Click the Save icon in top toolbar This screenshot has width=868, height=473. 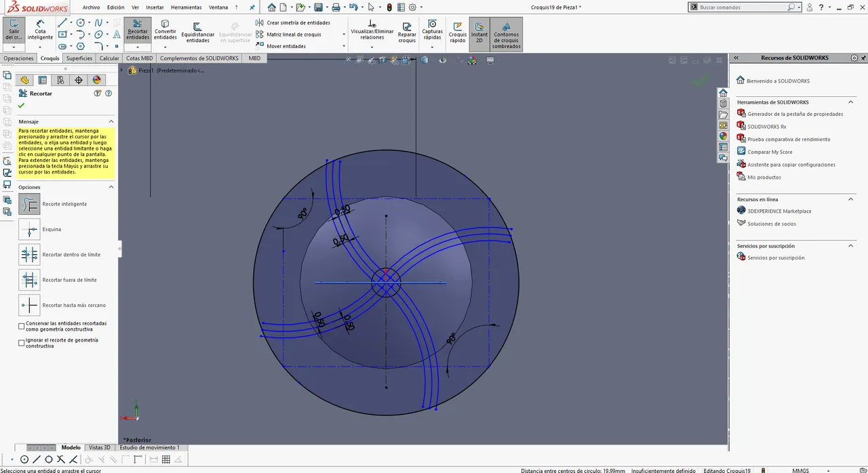(x=318, y=7)
